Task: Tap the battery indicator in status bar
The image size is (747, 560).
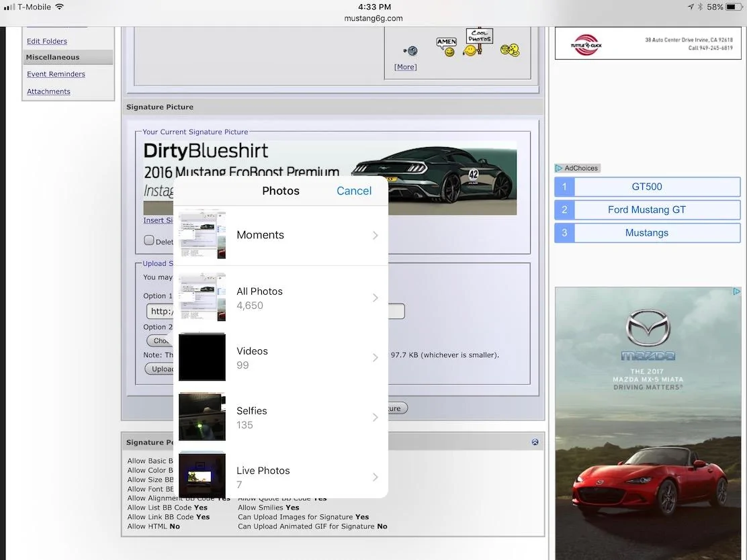Action: click(x=734, y=7)
